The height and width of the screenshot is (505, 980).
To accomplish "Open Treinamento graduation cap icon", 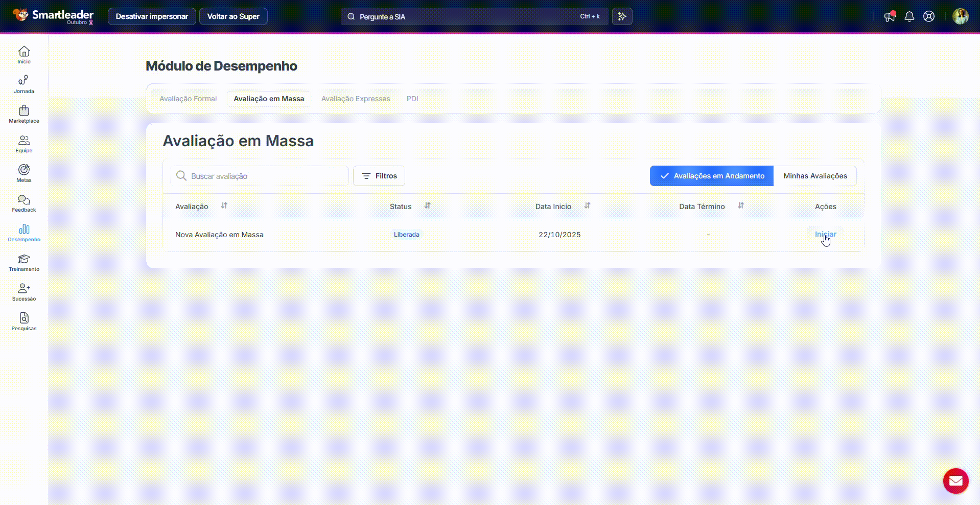I will point(24,259).
